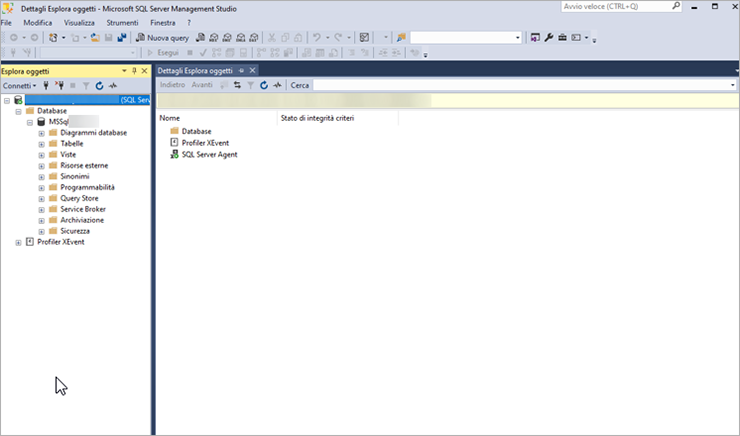Expand the Service Broker folder
Image resolution: width=740 pixels, height=436 pixels.
(42, 210)
